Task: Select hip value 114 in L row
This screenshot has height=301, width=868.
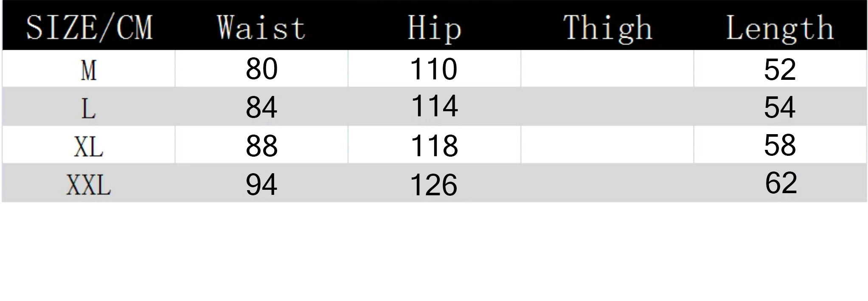Action: [x=435, y=106]
